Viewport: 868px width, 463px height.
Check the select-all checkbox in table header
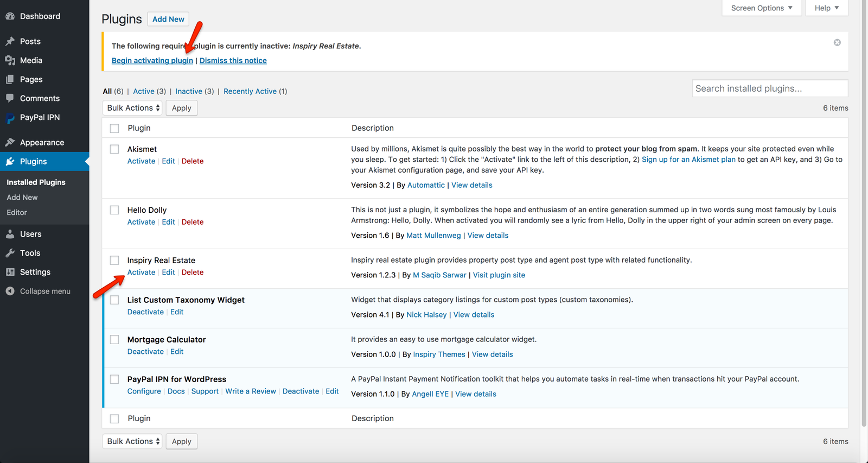[114, 128]
